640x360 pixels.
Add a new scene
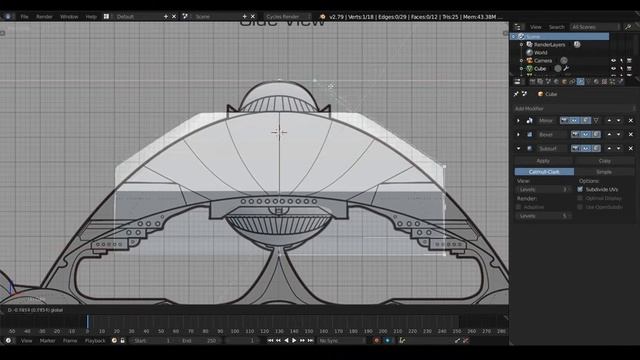point(244,16)
